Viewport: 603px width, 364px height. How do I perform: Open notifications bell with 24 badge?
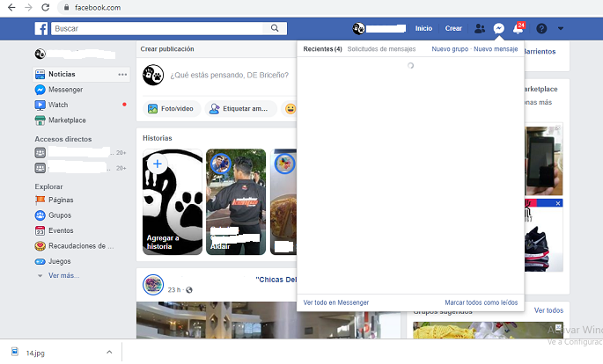point(518,28)
